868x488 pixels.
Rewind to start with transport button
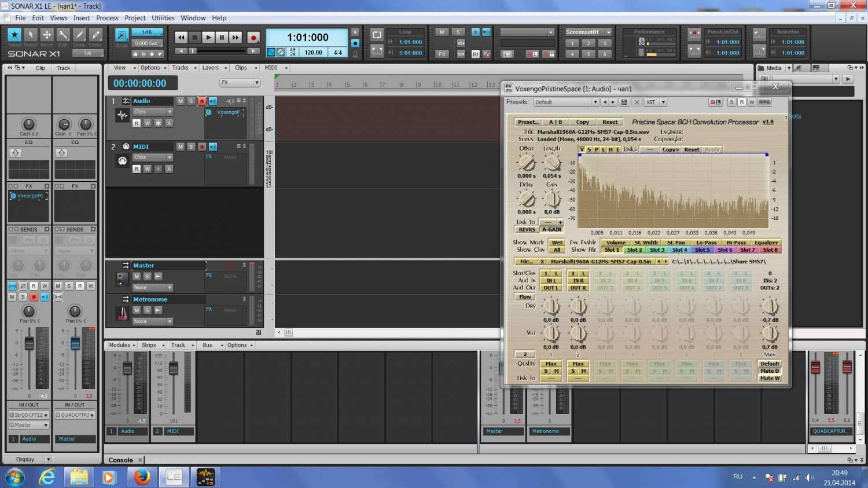[181, 38]
